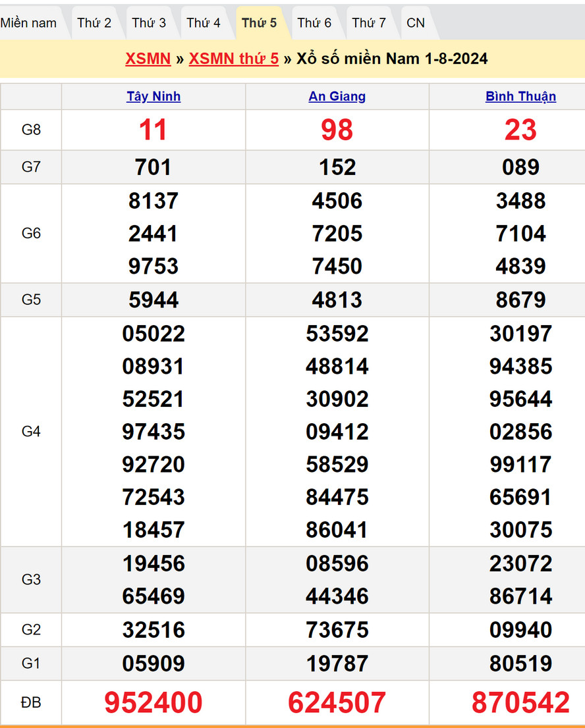
Task: Click the XSMN breadcrumb link
Action: click(x=148, y=59)
